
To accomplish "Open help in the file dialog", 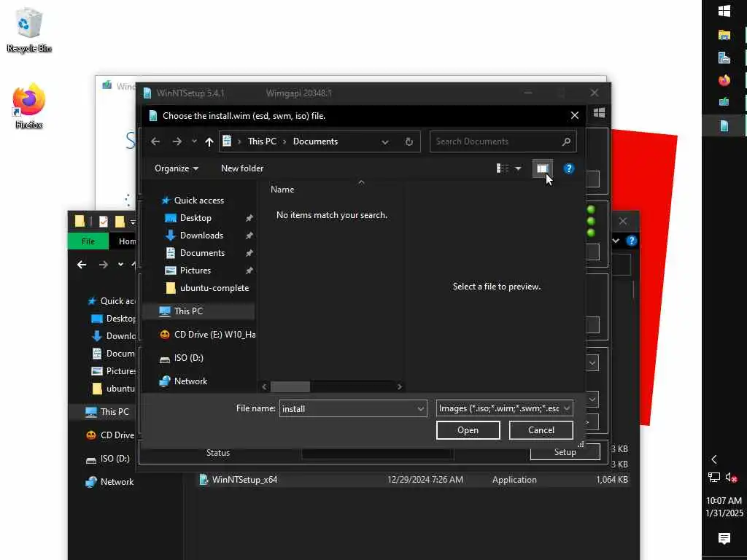I will tap(569, 168).
